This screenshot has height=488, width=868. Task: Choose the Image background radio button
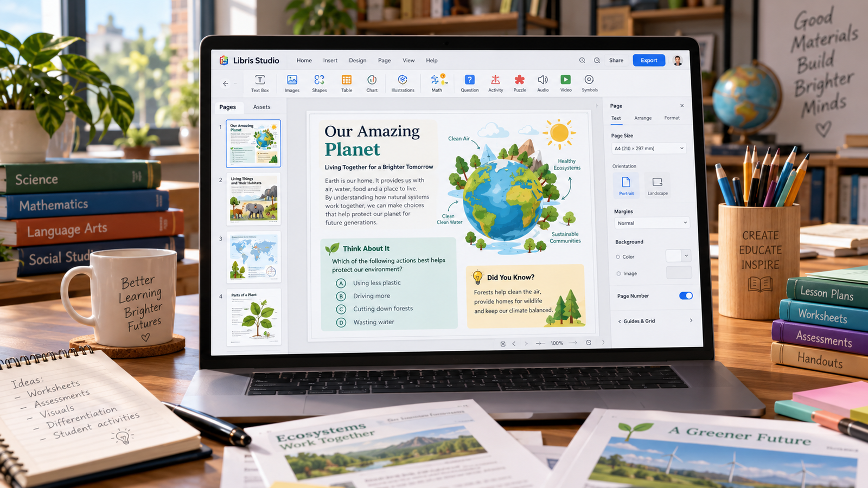pos(618,273)
